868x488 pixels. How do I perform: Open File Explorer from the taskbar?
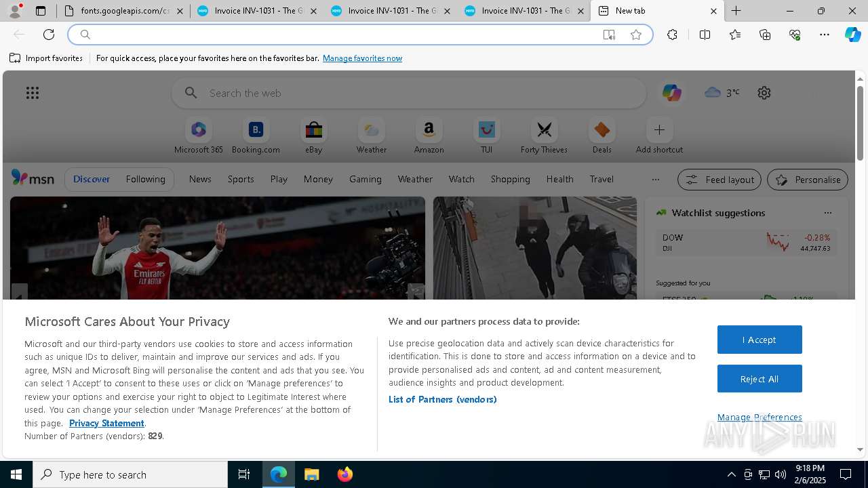coord(311,474)
